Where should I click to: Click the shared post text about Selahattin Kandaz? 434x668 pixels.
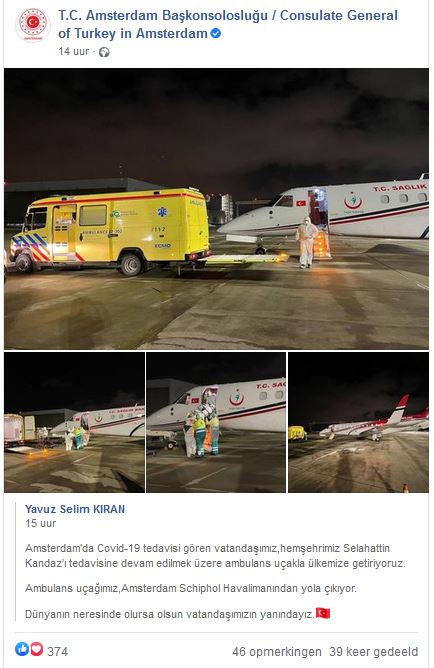(215, 556)
